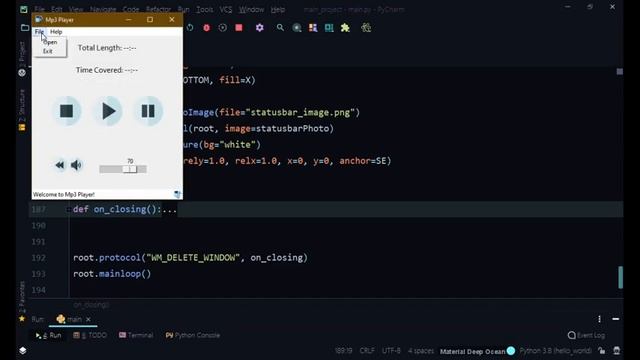Expand the folded on_closing function
Image resolution: width=640 pixels, height=360 pixels.
[x=68, y=209]
